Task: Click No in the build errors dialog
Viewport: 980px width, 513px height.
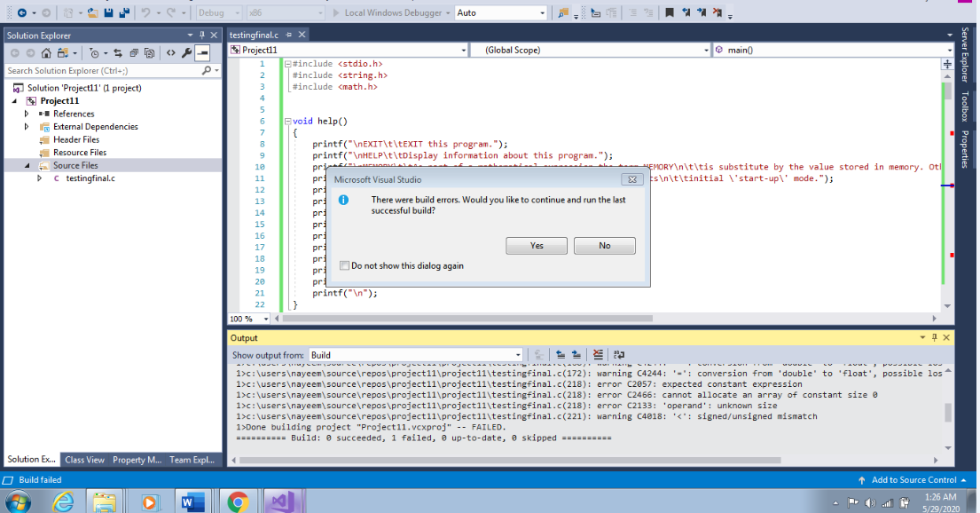Action: [x=604, y=246]
